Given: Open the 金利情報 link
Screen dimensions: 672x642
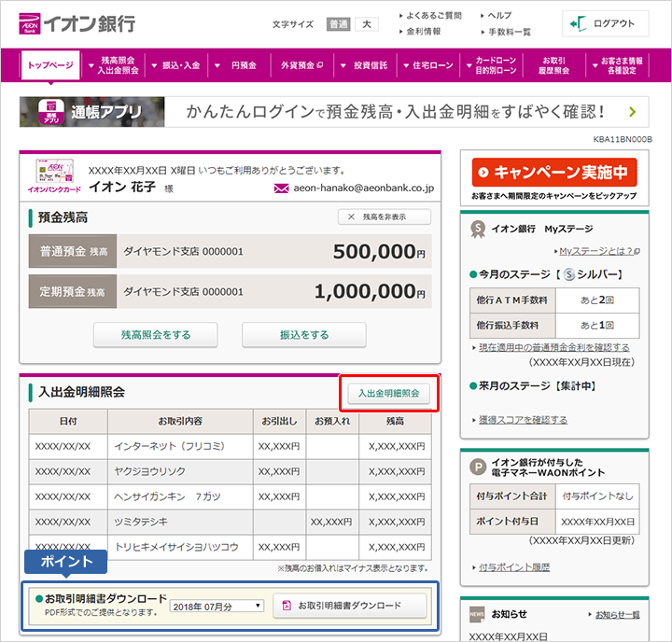Looking at the screenshot, I should (424, 32).
